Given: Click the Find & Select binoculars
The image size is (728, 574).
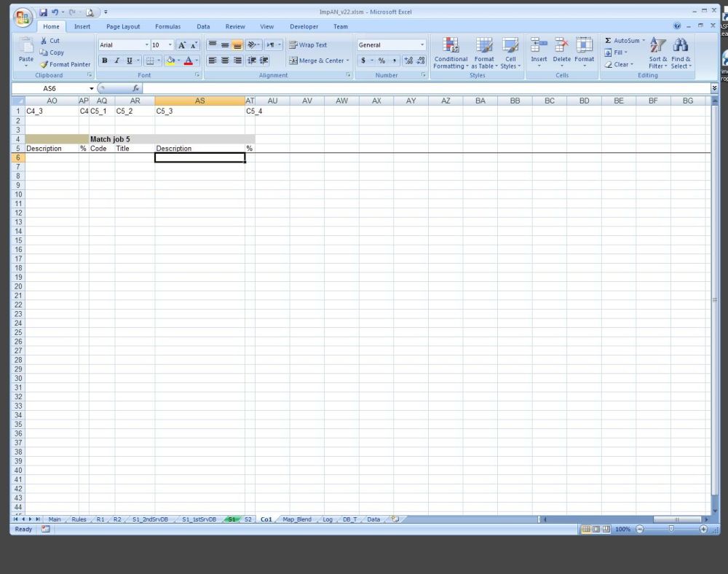Looking at the screenshot, I should coord(681,52).
